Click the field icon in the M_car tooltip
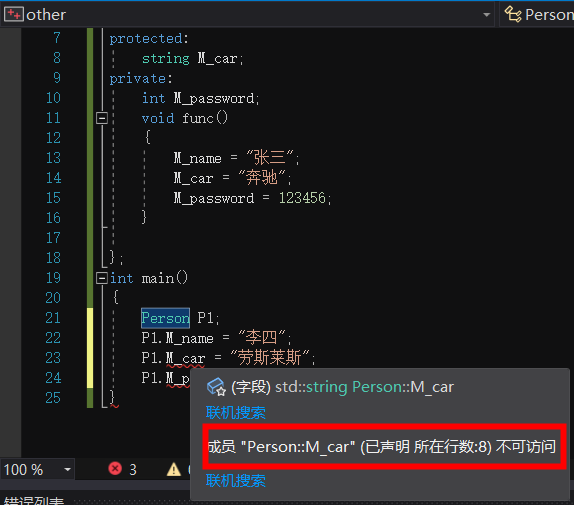The height and width of the screenshot is (505, 574). point(216,387)
